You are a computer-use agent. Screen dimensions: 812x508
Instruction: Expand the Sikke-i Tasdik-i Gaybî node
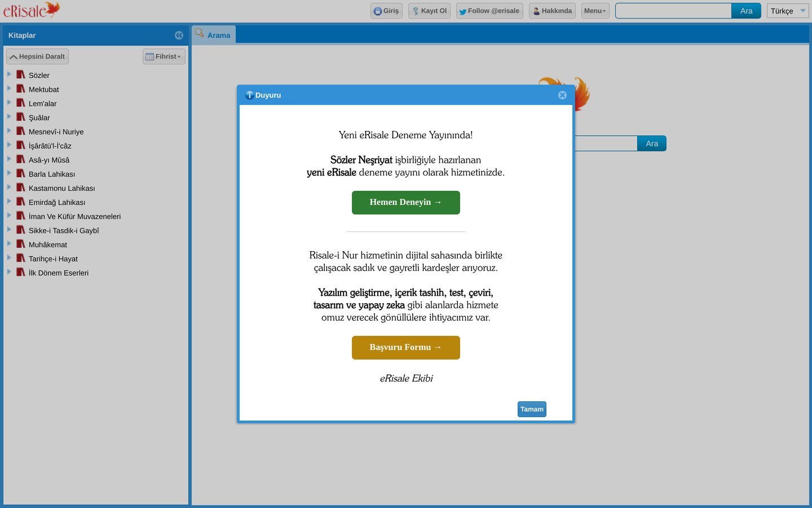pos(9,229)
